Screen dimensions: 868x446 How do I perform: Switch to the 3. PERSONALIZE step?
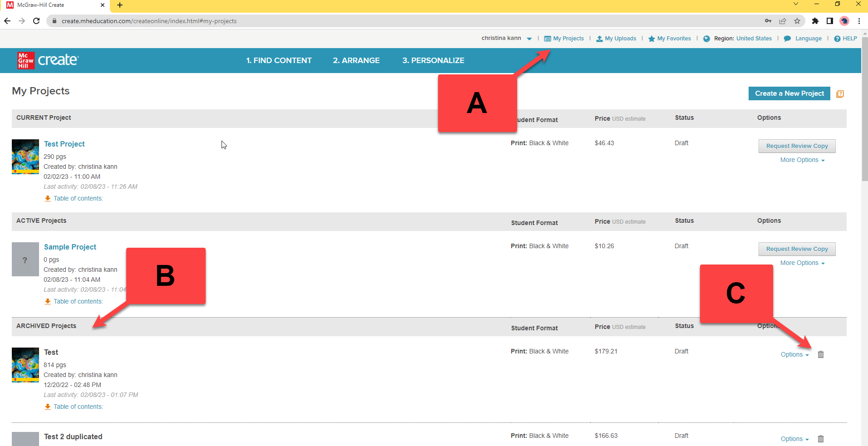(x=433, y=60)
